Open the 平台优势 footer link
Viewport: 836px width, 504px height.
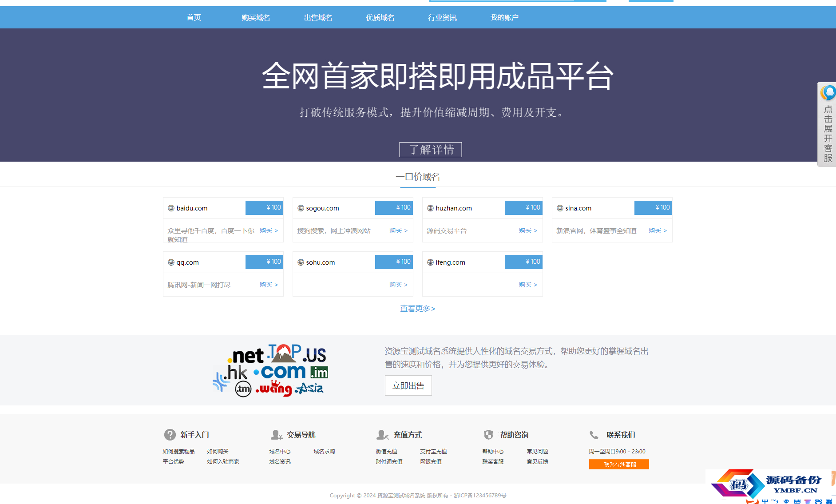[173, 461]
